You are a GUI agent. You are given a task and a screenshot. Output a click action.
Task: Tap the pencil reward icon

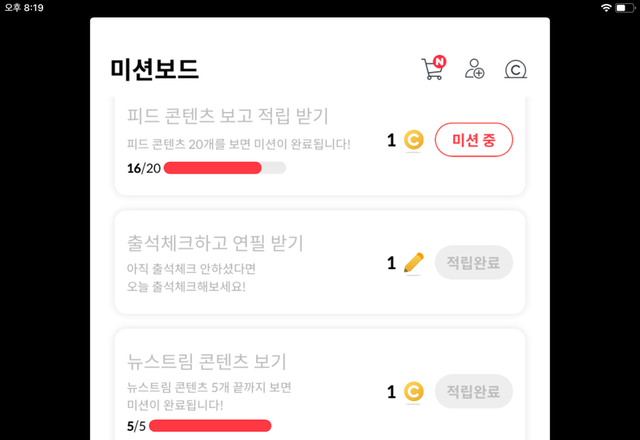[414, 263]
